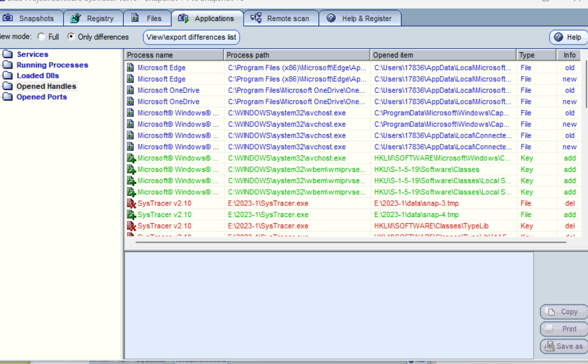
Task: Switch to the Registry tab
Action: click(x=93, y=19)
